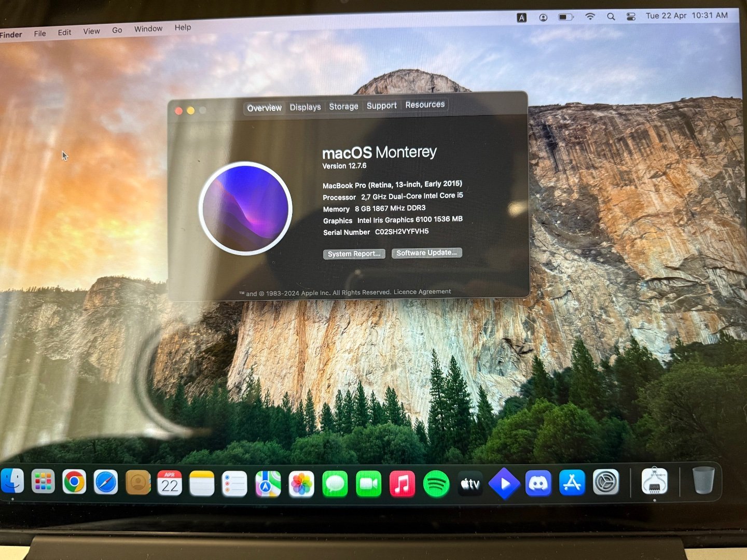Screen dimensions: 747x560
Task: Open the File menu
Action: pyautogui.click(x=40, y=33)
